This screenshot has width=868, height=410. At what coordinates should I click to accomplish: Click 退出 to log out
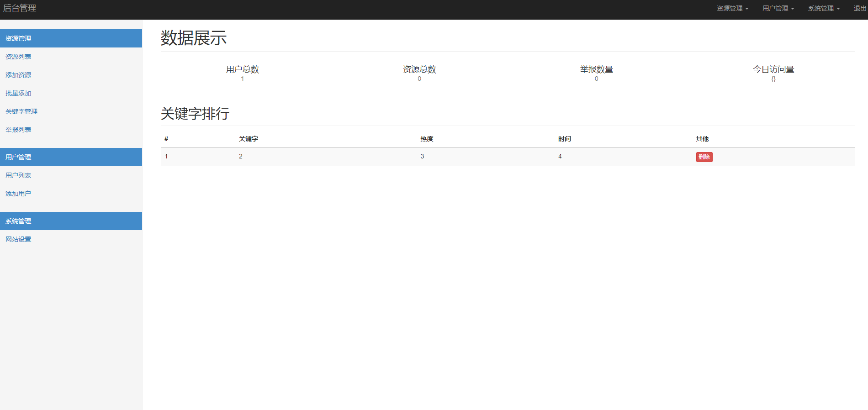tap(860, 8)
